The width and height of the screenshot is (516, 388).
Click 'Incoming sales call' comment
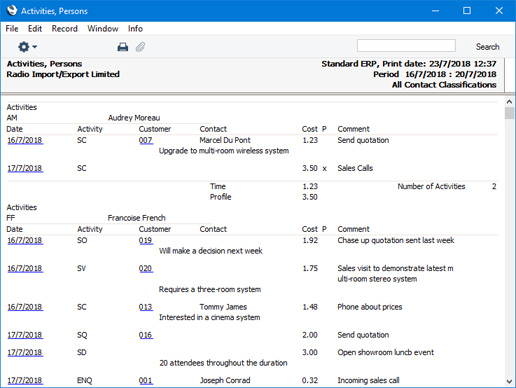click(368, 380)
